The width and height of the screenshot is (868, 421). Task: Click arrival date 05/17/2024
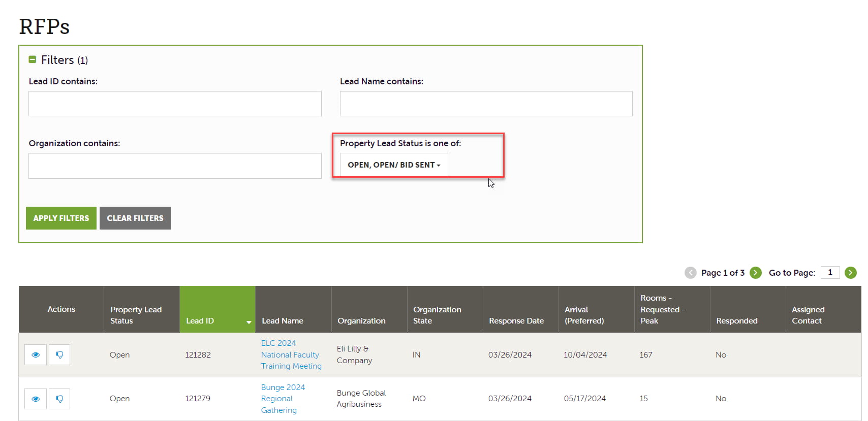pos(585,399)
